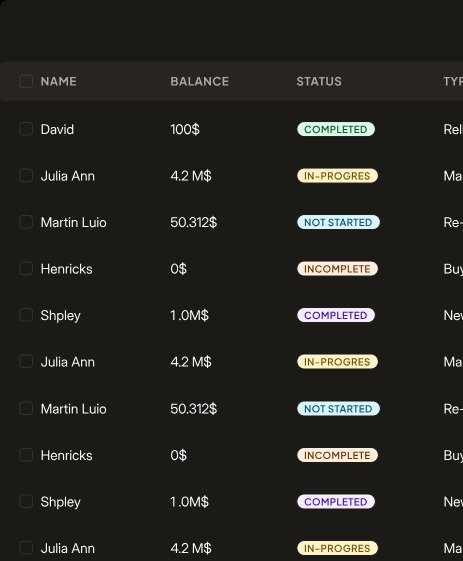Select the second Shpley row checkbox
The image size is (463, 561).
pos(26,501)
